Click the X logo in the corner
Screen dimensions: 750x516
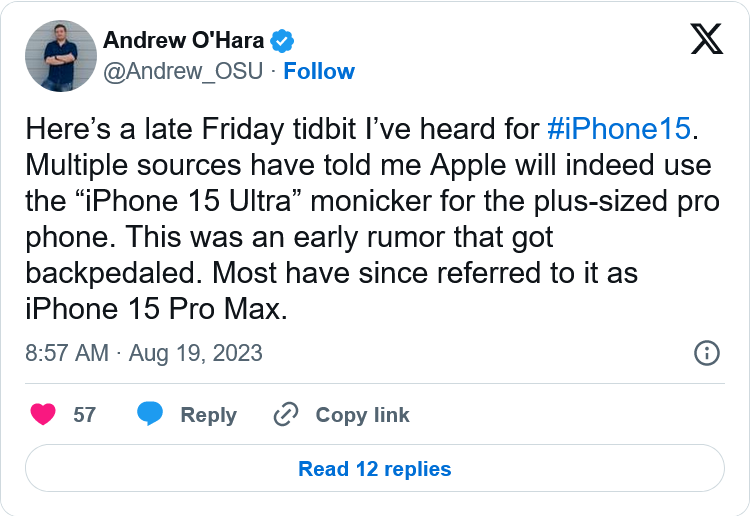[x=706, y=39]
